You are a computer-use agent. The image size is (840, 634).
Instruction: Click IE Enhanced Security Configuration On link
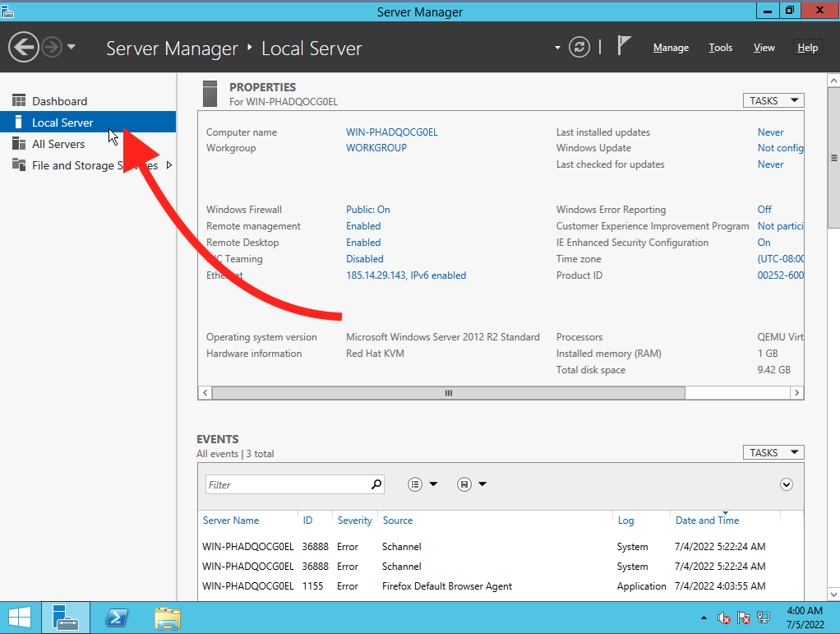764,243
